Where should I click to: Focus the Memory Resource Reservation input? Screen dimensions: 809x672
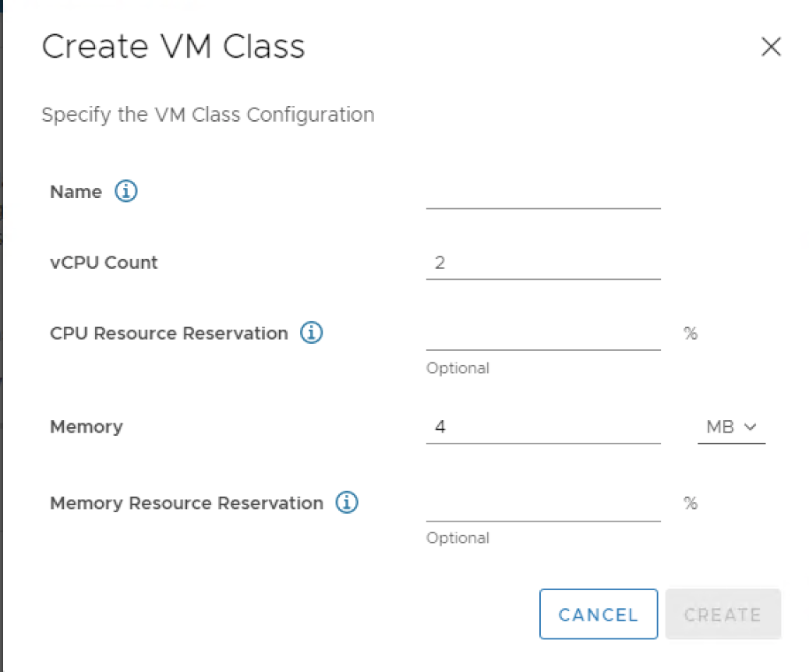pyautogui.click(x=543, y=505)
